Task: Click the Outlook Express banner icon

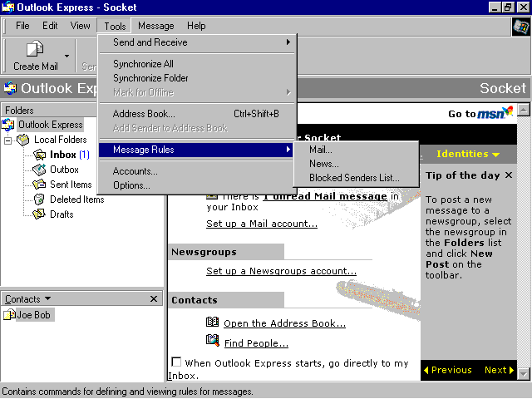Action: coord(10,88)
